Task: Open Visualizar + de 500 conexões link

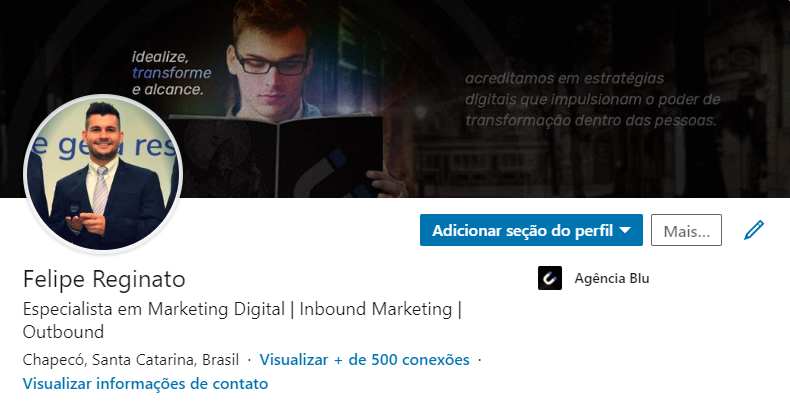Action: click(364, 360)
